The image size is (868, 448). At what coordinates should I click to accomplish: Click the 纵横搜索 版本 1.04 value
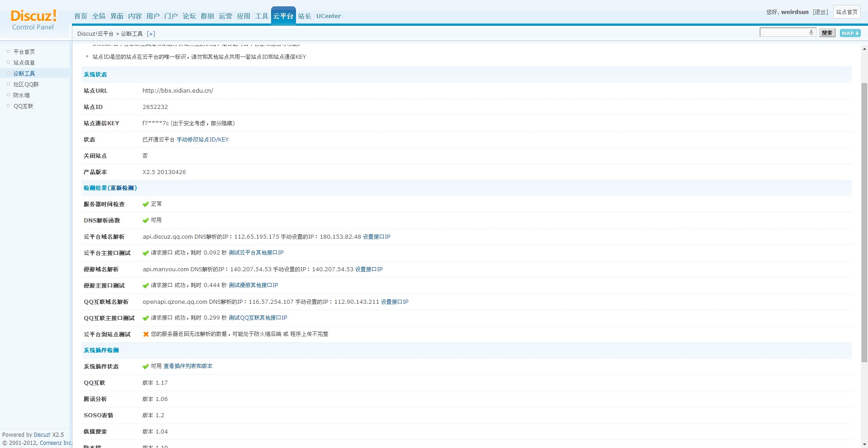point(155,432)
